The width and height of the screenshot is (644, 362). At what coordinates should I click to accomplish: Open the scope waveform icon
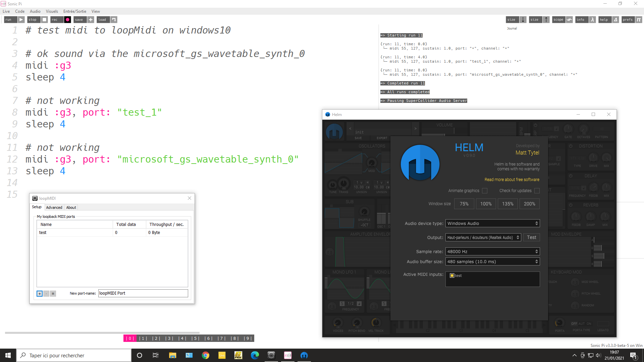pyautogui.click(x=569, y=19)
